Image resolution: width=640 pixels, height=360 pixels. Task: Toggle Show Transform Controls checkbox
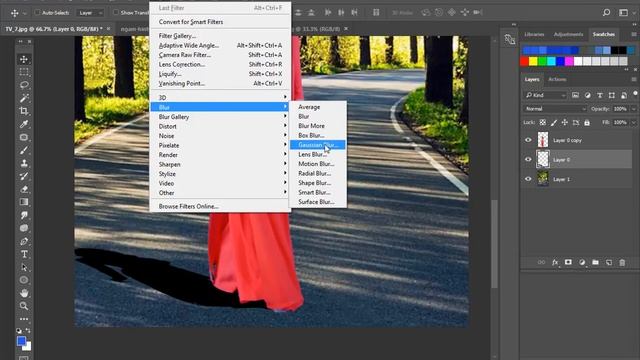116,13
